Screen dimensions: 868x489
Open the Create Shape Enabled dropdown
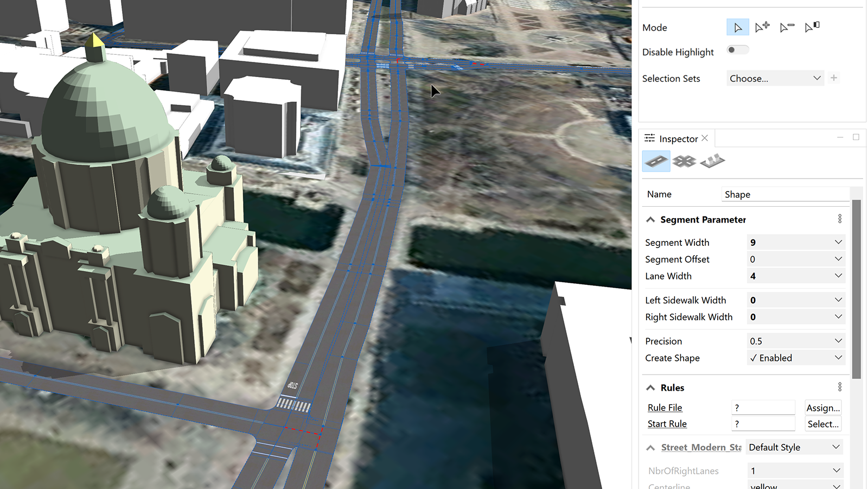pyautogui.click(x=796, y=358)
